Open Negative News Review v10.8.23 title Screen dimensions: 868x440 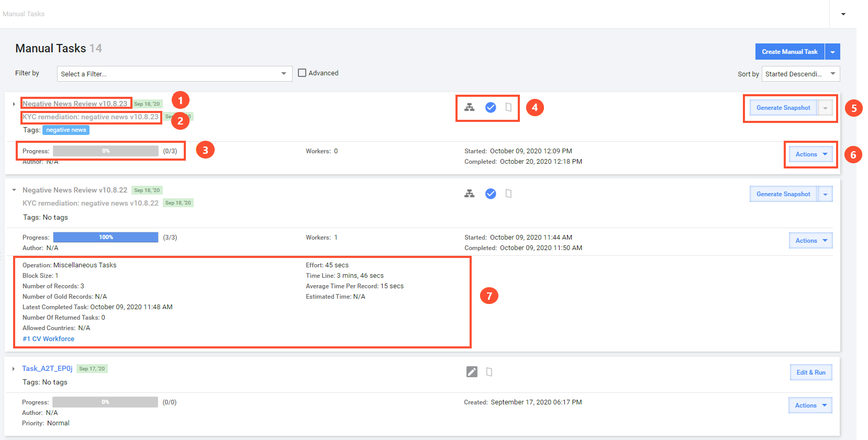(75, 104)
